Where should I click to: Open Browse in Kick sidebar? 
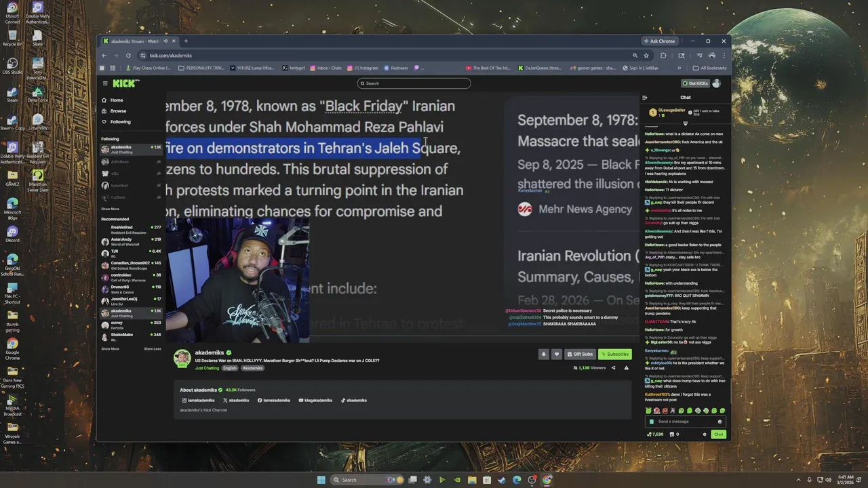(118, 111)
